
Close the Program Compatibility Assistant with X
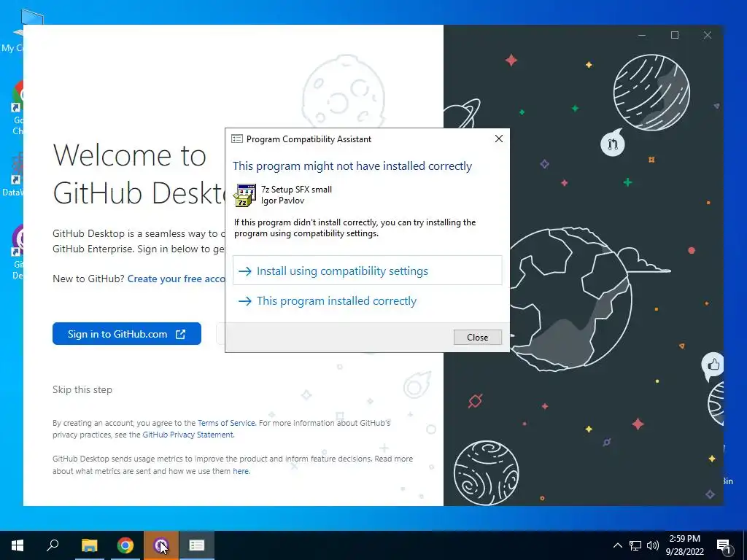[x=499, y=139]
